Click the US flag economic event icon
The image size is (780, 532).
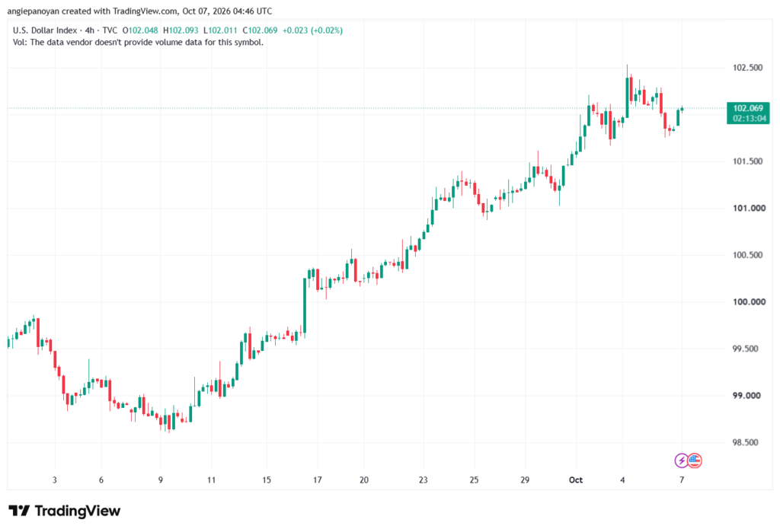tap(695, 460)
